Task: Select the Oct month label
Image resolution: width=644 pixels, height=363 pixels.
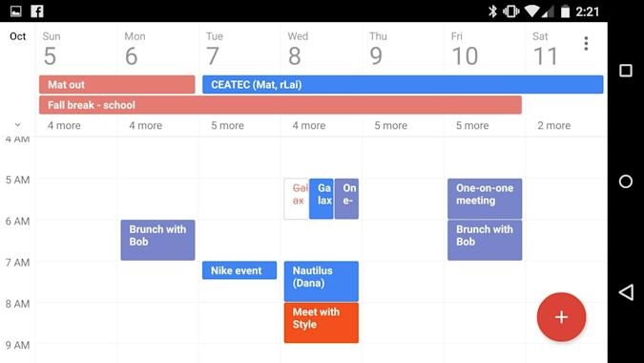Action: click(x=18, y=36)
